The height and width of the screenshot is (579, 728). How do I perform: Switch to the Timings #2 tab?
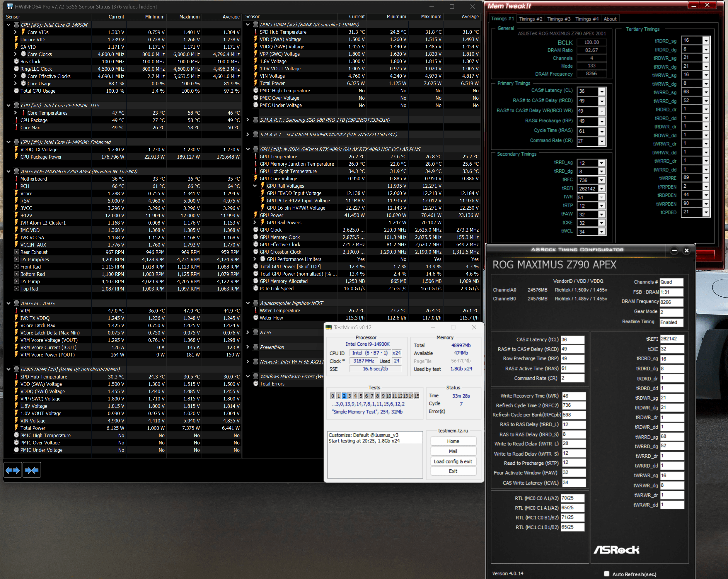pyautogui.click(x=531, y=19)
